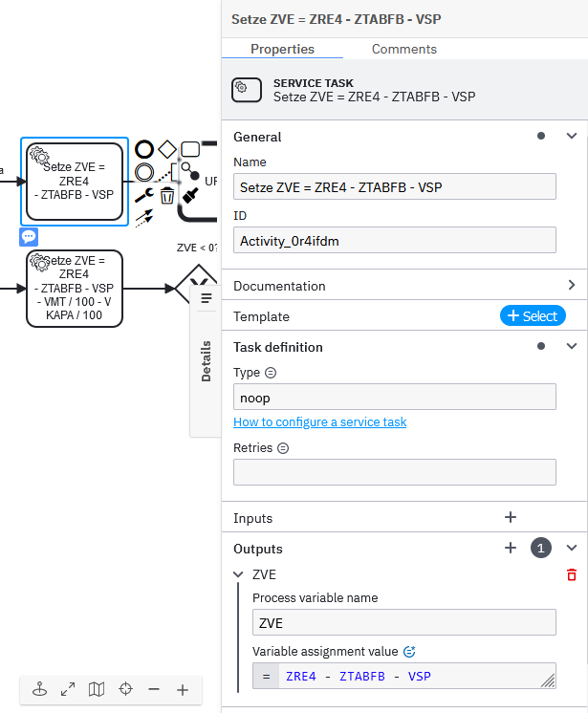Activate the connect arrows tool
The width and height of the screenshot is (588, 713).
144,218
